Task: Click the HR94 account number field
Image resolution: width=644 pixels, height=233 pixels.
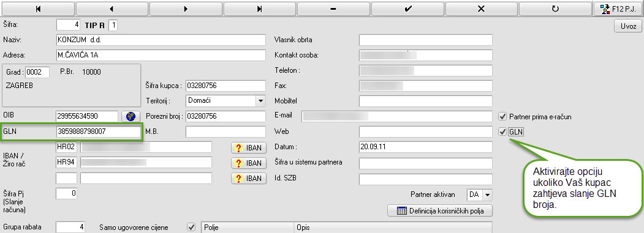Action: (x=146, y=163)
